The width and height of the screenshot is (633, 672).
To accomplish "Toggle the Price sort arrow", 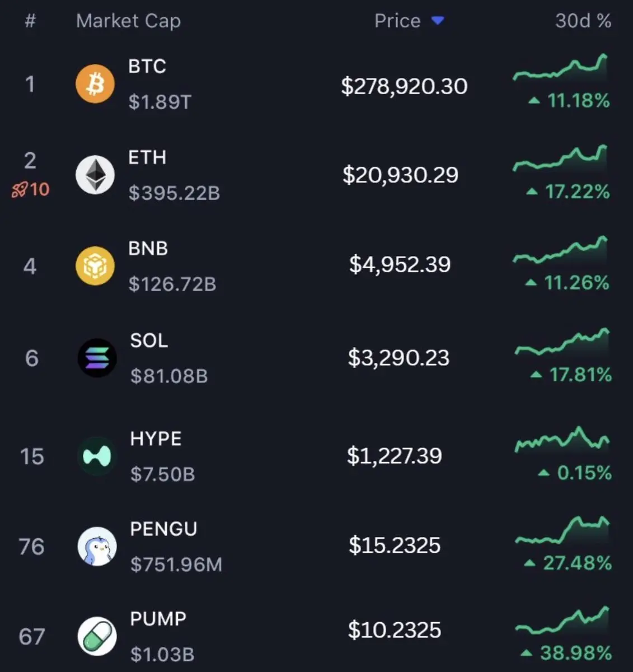I will [438, 21].
